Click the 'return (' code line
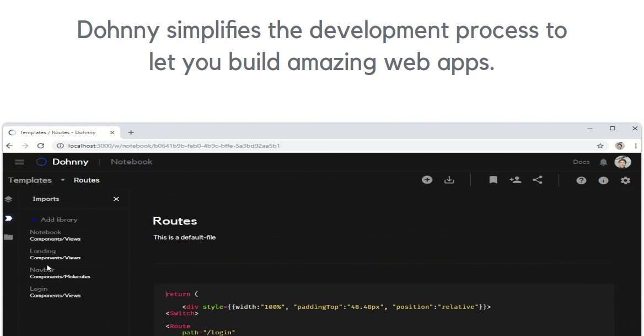The width and height of the screenshot is (644, 336). click(x=182, y=294)
